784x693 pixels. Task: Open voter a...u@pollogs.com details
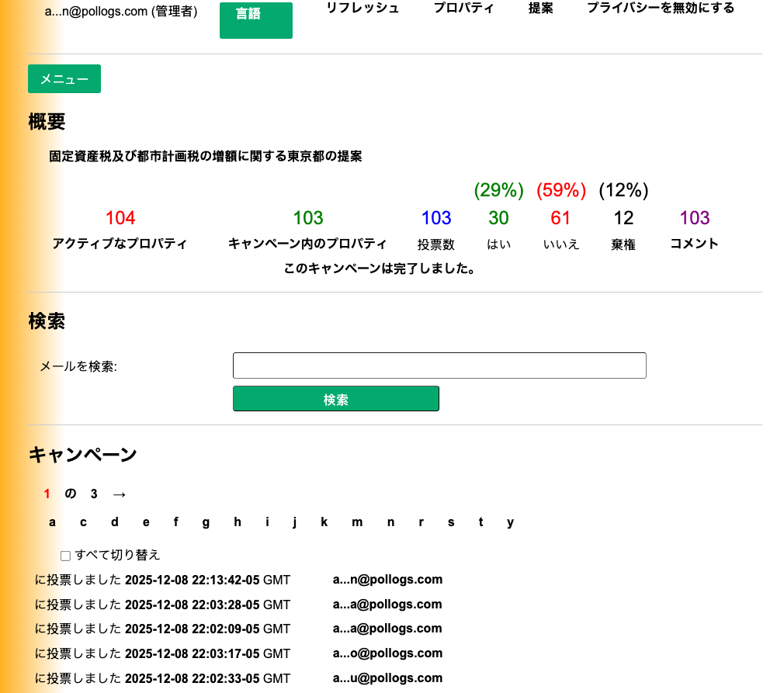387,677
